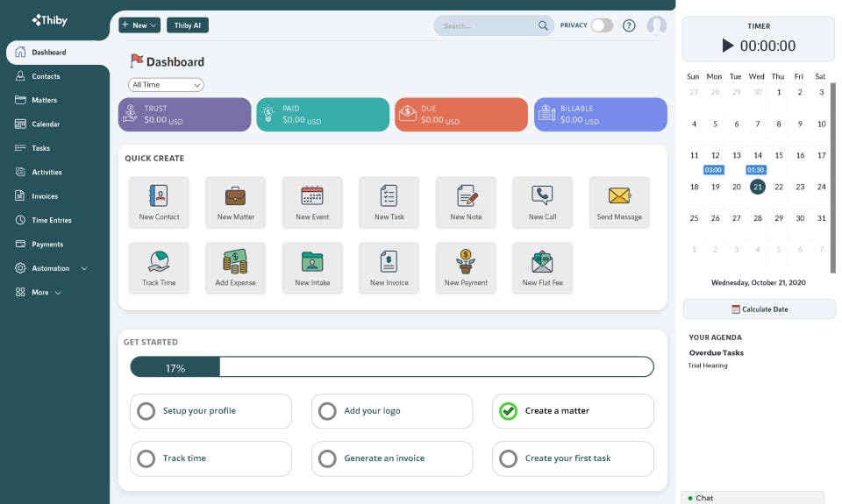Expand the Automation sidebar menu
Image resolution: width=842 pixels, height=504 pixels.
pyautogui.click(x=52, y=268)
